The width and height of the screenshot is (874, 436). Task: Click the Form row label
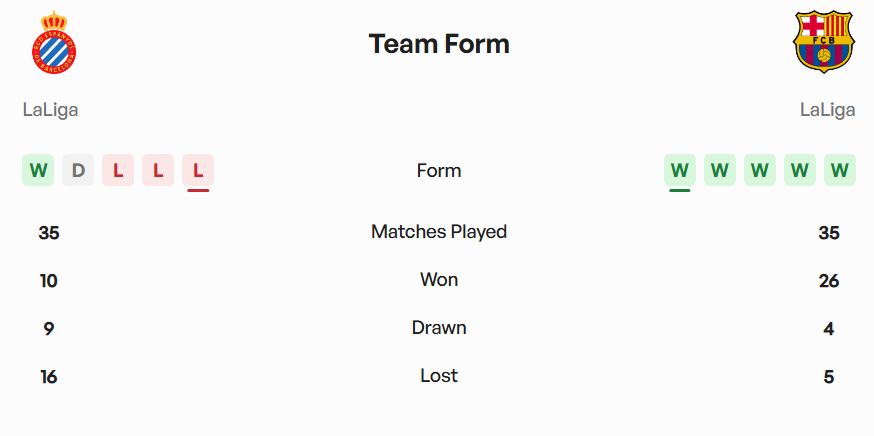pyautogui.click(x=439, y=171)
